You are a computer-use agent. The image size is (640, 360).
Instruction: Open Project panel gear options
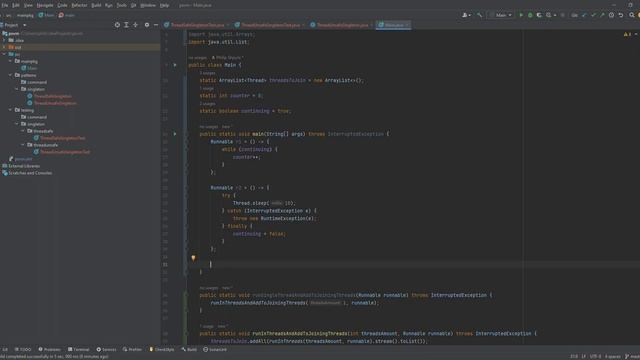pos(147,25)
